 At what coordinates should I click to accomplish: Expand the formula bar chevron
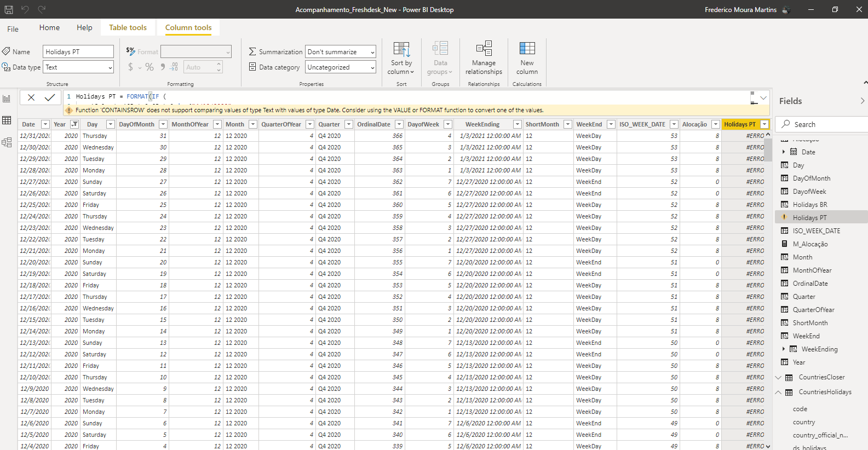pos(763,97)
